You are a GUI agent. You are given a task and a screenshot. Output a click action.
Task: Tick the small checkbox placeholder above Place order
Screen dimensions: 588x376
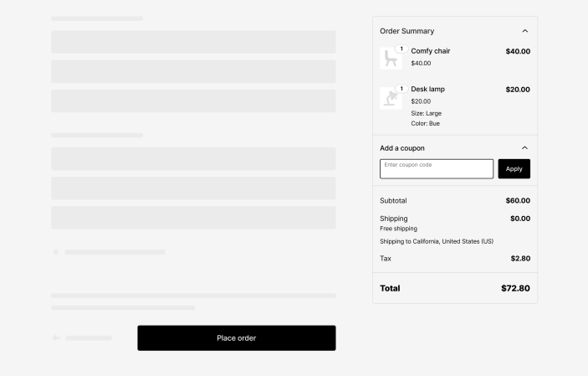click(56, 252)
